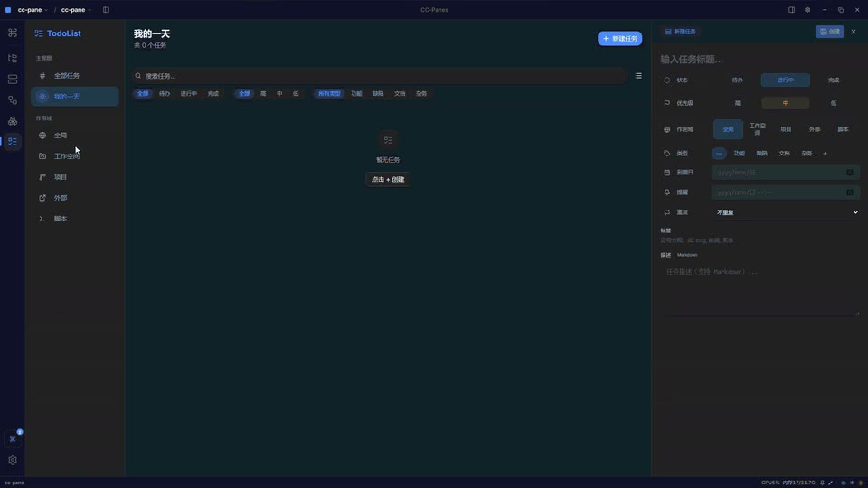Filter list by 所有类型 chip
This screenshot has width=868, height=488.
point(329,93)
